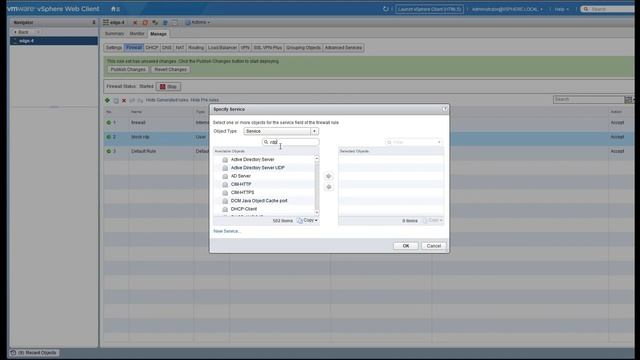Remove selected object with the left-arrow button

click(x=329, y=187)
